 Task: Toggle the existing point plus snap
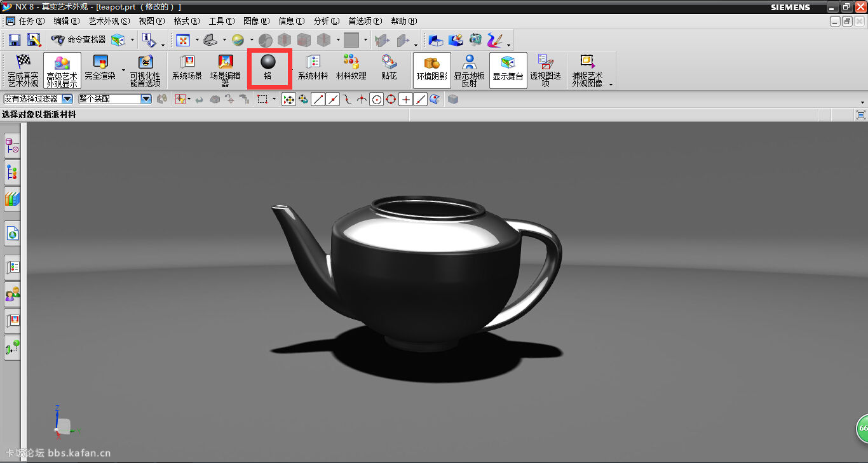pos(405,99)
